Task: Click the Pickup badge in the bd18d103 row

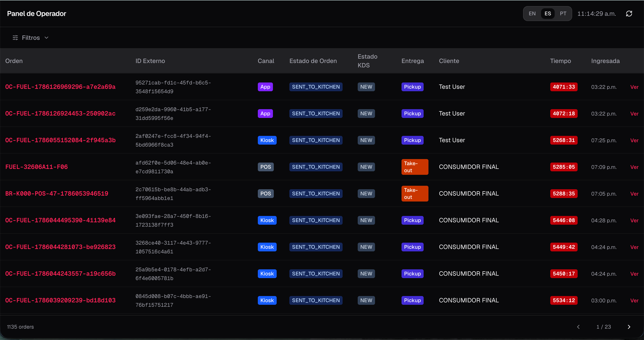Action: pyautogui.click(x=412, y=301)
